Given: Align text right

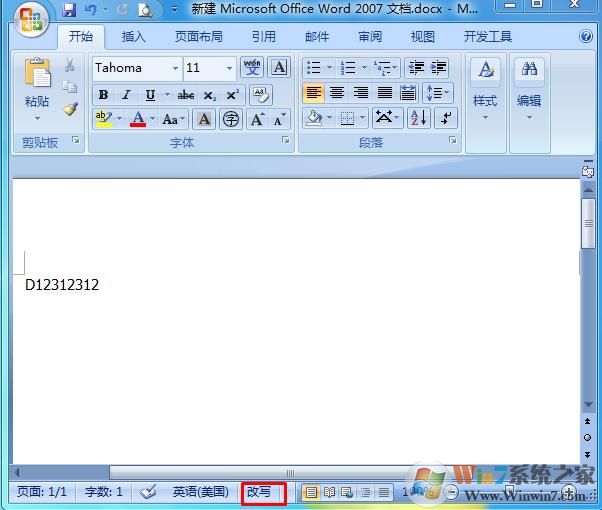Looking at the screenshot, I should point(361,93).
